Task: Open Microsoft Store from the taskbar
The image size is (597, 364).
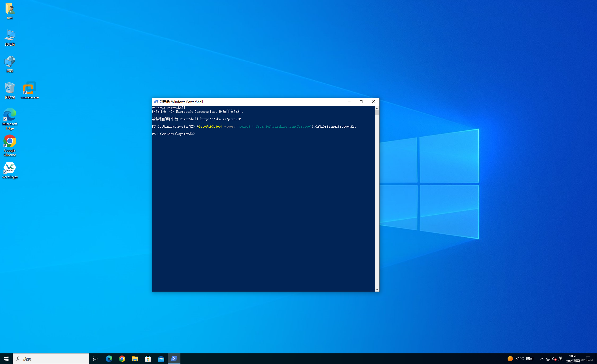Action: point(148,359)
